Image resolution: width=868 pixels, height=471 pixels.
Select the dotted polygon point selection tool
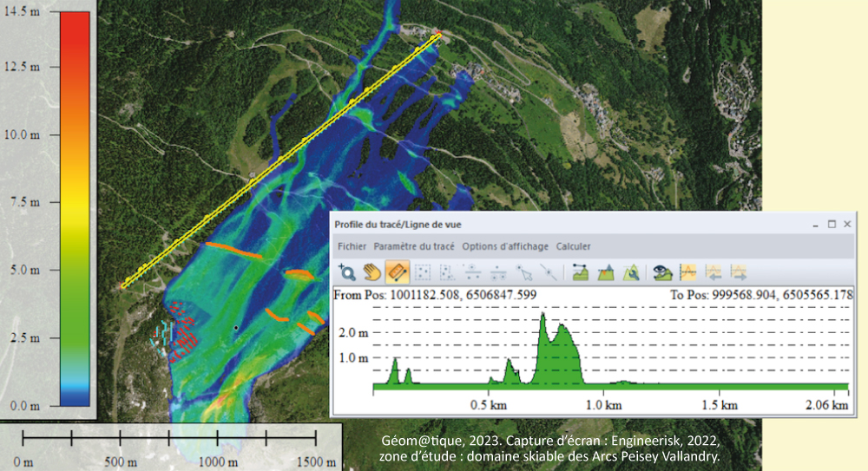click(x=447, y=272)
